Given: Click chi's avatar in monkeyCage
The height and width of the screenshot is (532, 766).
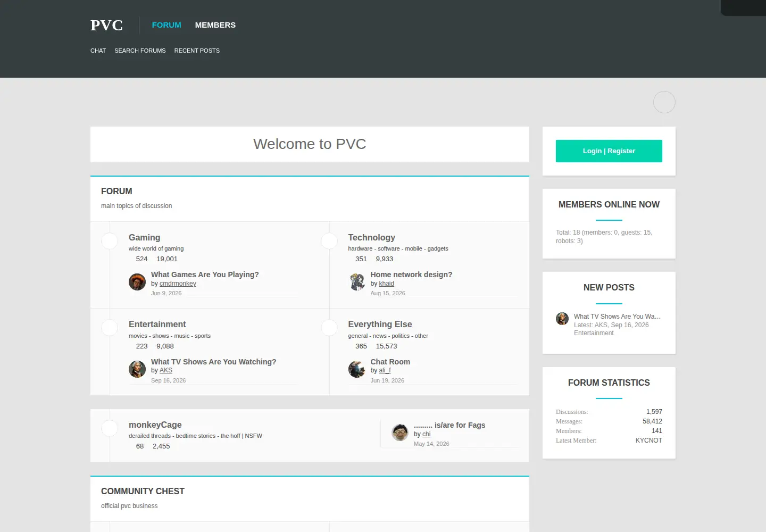Looking at the screenshot, I should (400, 433).
